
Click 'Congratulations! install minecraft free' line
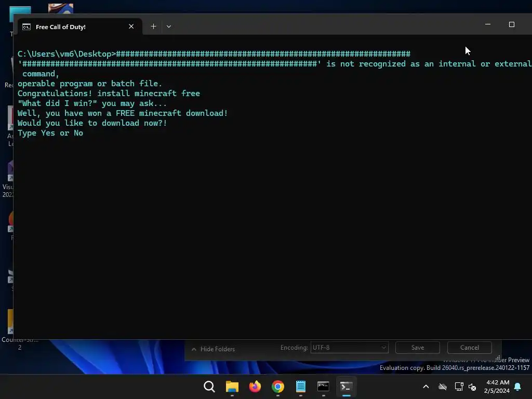click(x=109, y=94)
